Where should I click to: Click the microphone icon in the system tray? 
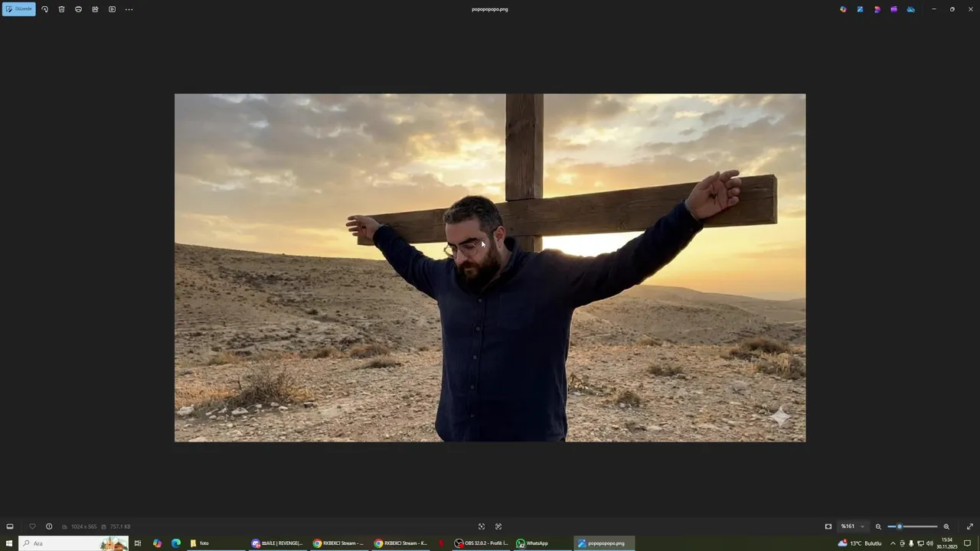(910, 543)
